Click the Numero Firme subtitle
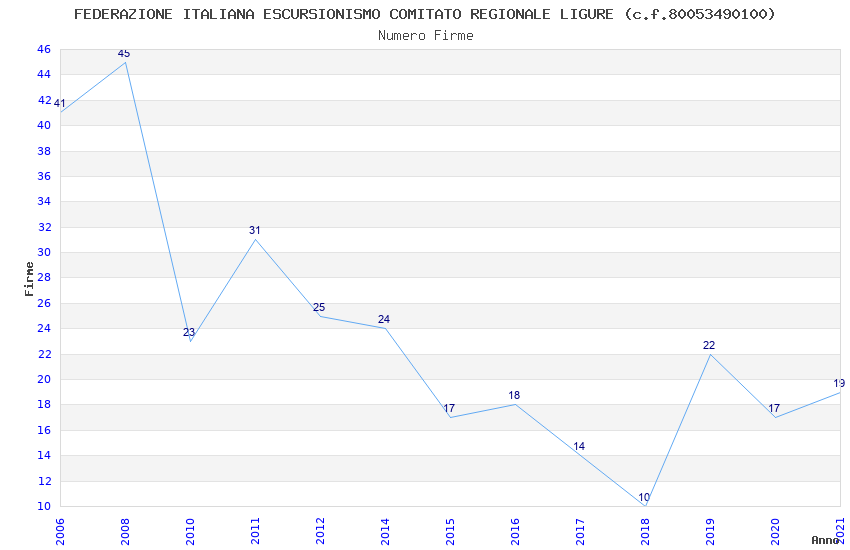The image size is (850, 550). click(x=426, y=35)
